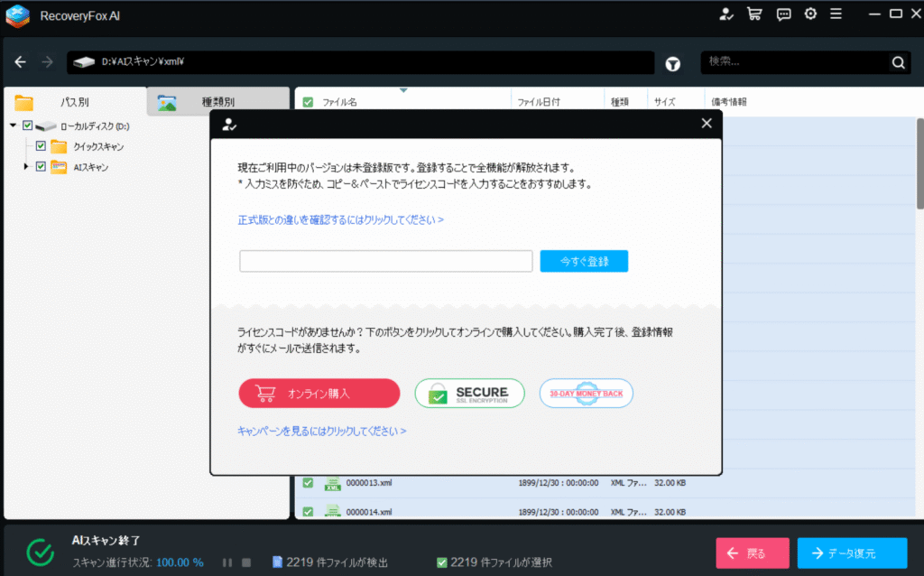The width and height of the screenshot is (924, 576).
Task: Click the license code input field
Action: 385,261
